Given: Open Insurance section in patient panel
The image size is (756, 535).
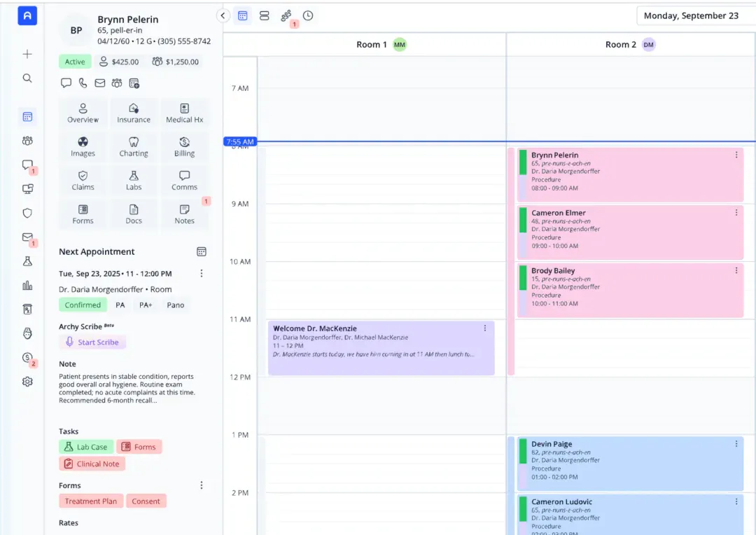Looking at the screenshot, I should [x=134, y=113].
